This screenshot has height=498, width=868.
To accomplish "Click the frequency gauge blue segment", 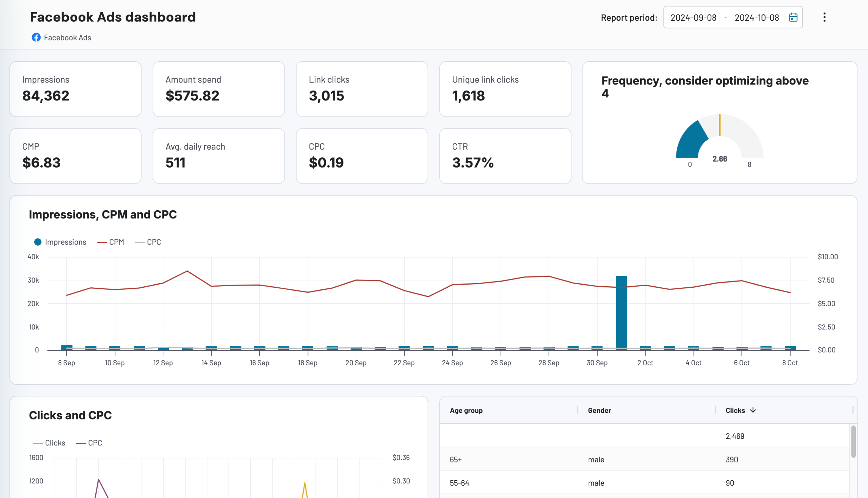I will point(691,140).
